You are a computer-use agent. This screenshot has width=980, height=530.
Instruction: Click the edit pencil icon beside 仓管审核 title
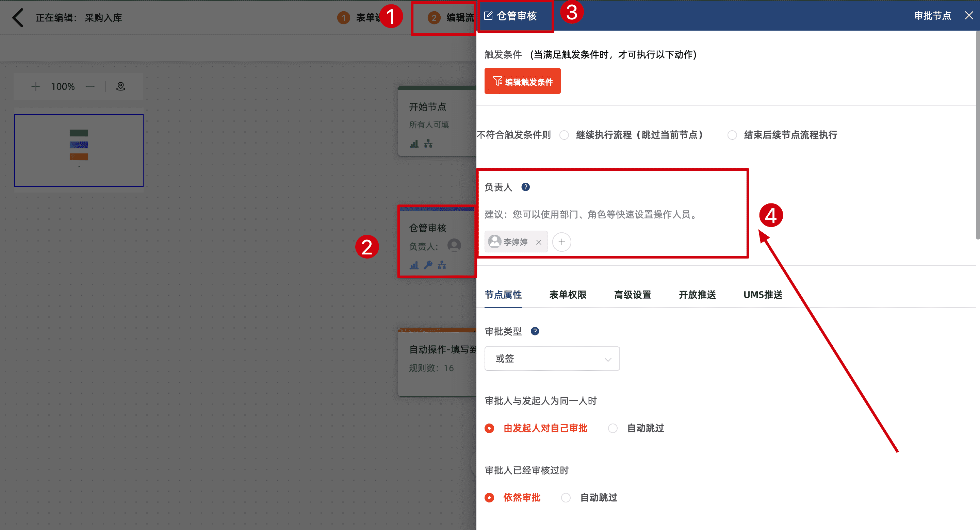click(488, 16)
